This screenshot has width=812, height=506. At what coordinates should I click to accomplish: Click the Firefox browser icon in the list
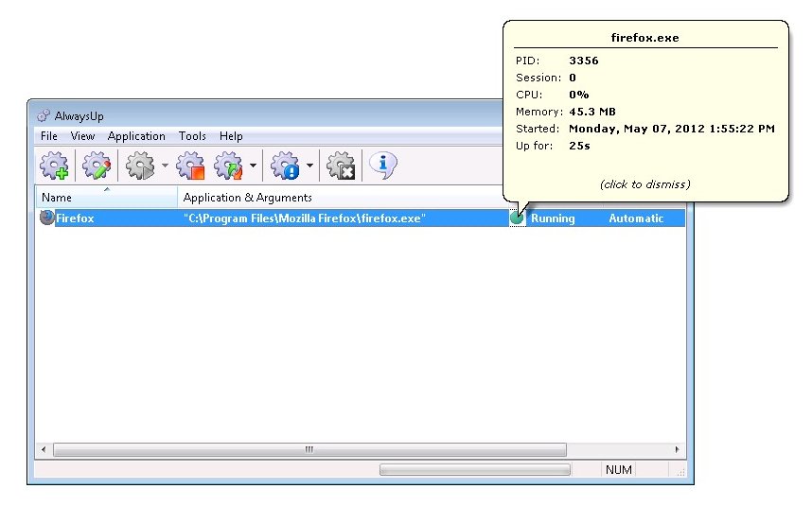[x=47, y=218]
